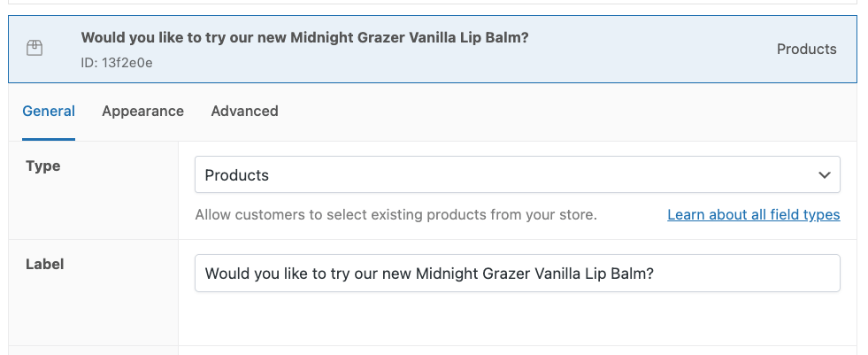Click the Products type badge in header
This screenshot has width=868, height=355.
click(x=807, y=50)
